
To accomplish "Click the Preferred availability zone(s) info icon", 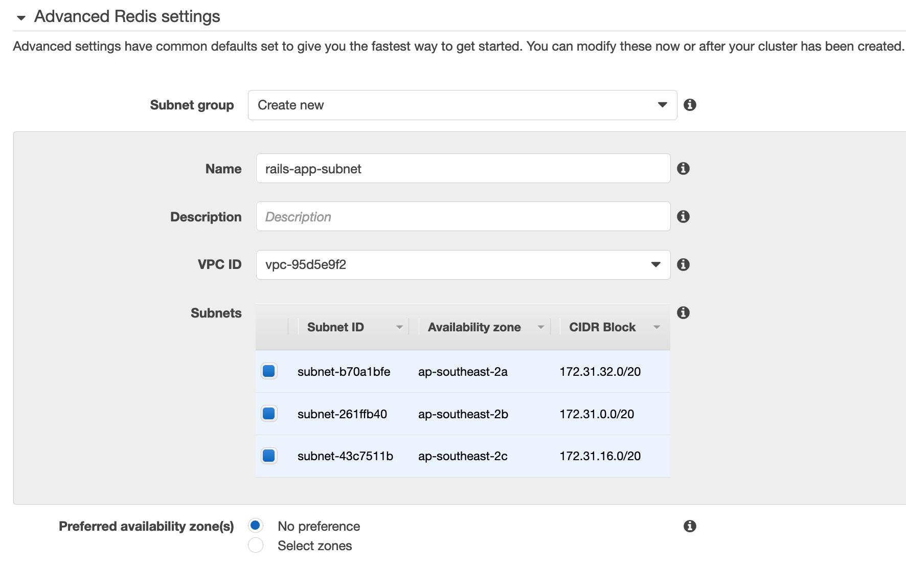I will tap(690, 526).
